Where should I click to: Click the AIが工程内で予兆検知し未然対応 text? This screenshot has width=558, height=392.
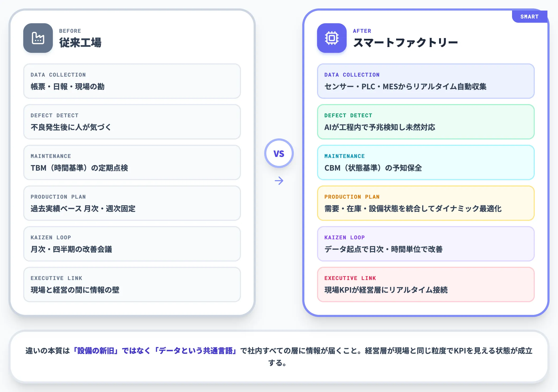click(x=380, y=127)
